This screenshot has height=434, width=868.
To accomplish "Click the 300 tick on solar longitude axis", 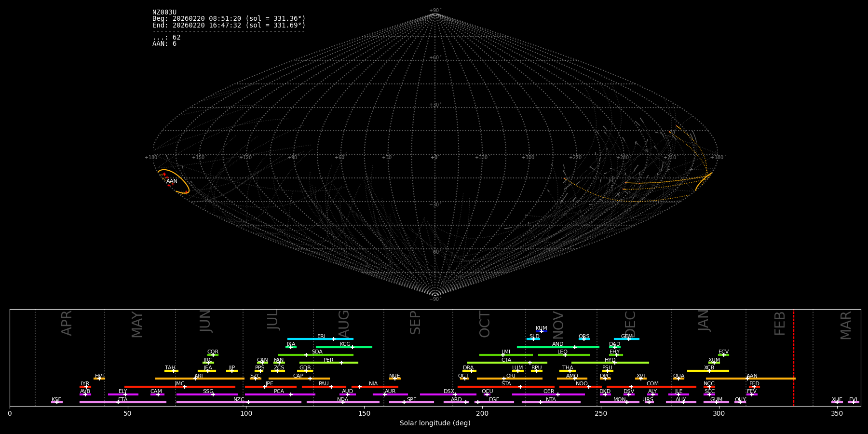I will (x=719, y=414).
